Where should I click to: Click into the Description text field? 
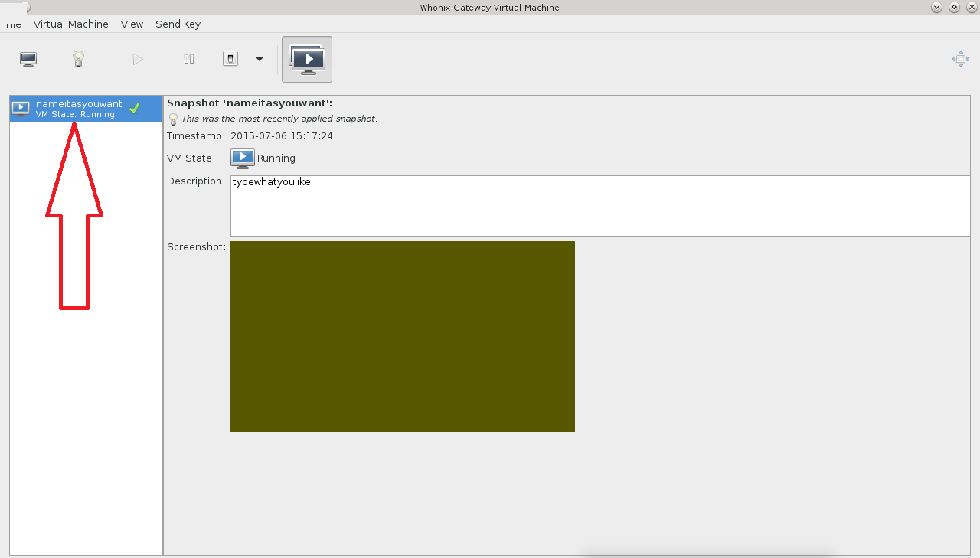point(599,206)
